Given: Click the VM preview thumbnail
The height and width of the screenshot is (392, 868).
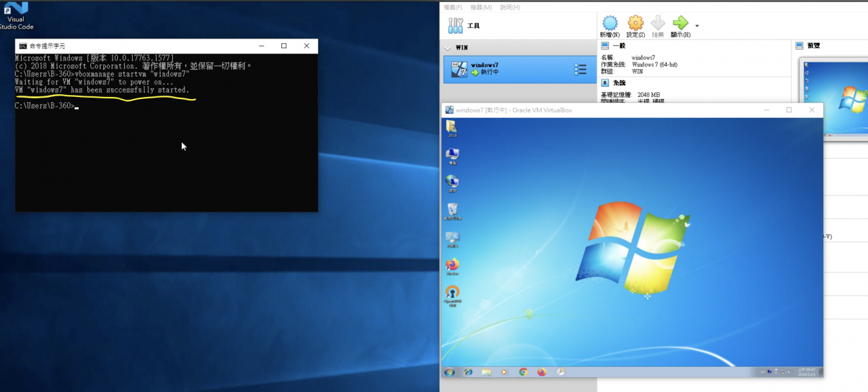Looking at the screenshot, I should pos(835,98).
